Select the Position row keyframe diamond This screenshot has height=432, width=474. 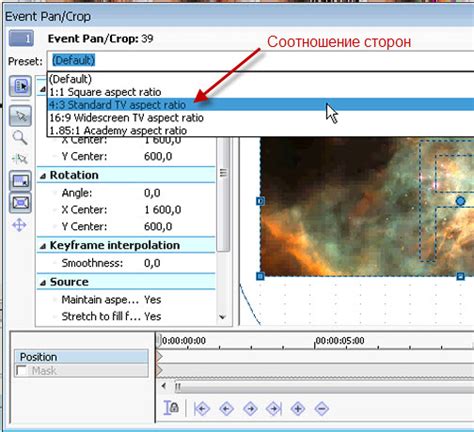tap(160, 356)
